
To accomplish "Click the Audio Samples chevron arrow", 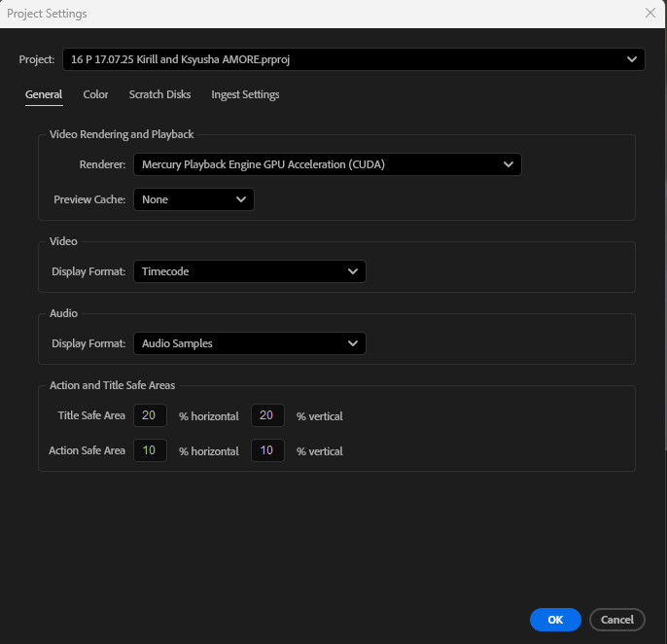I will pos(353,343).
